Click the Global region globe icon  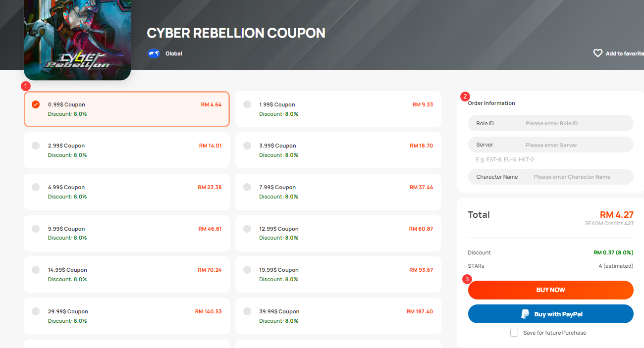coord(154,53)
